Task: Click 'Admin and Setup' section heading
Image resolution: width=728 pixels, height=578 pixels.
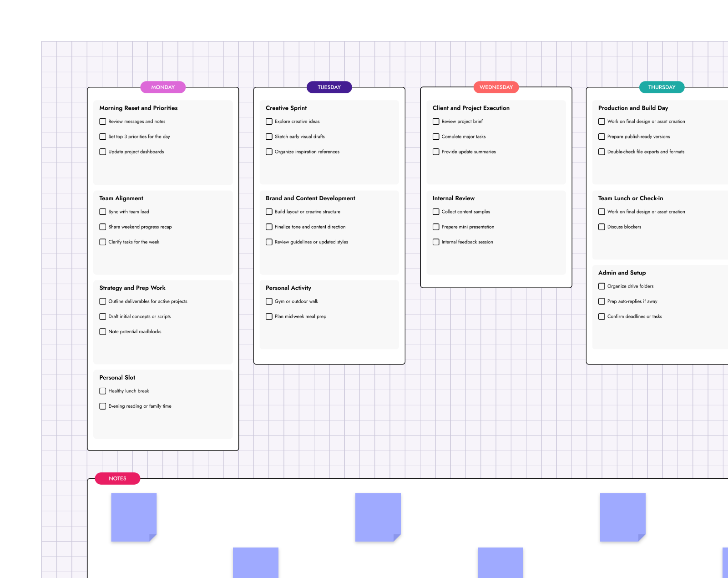Action: [622, 273]
